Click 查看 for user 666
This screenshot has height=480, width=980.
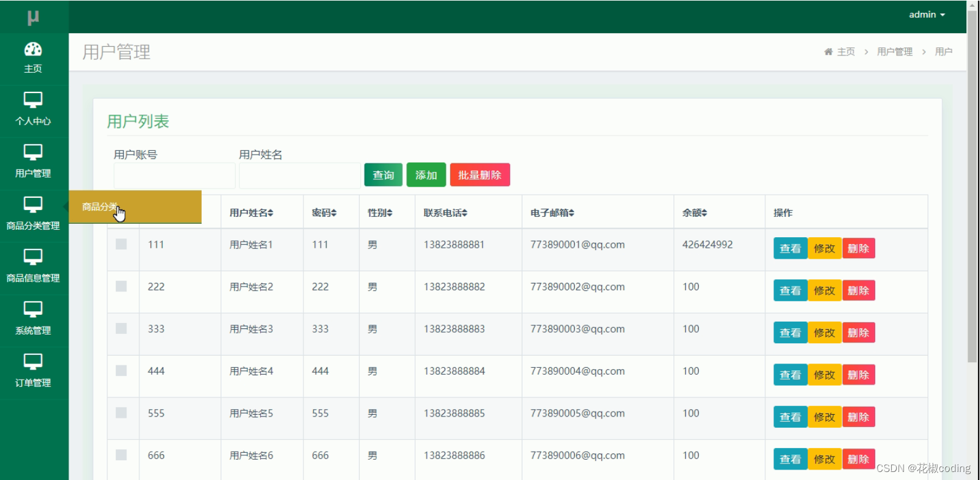tap(791, 459)
